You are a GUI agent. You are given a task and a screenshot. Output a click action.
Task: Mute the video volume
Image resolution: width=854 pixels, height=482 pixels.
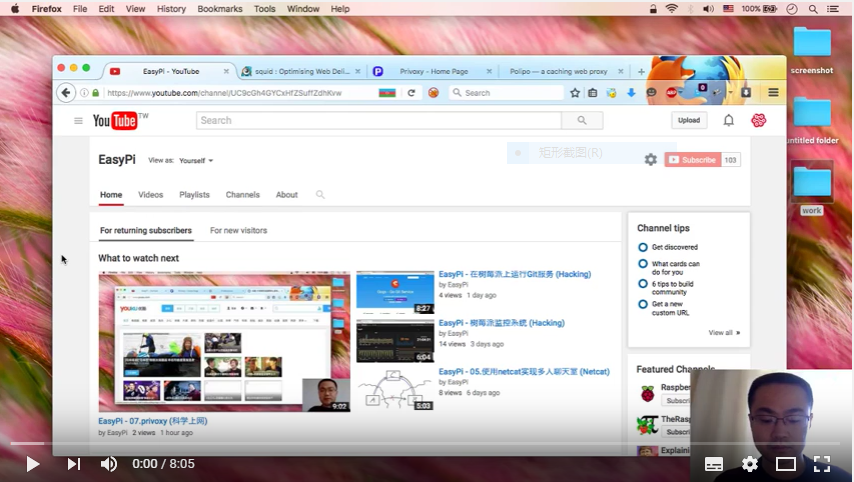(108, 464)
